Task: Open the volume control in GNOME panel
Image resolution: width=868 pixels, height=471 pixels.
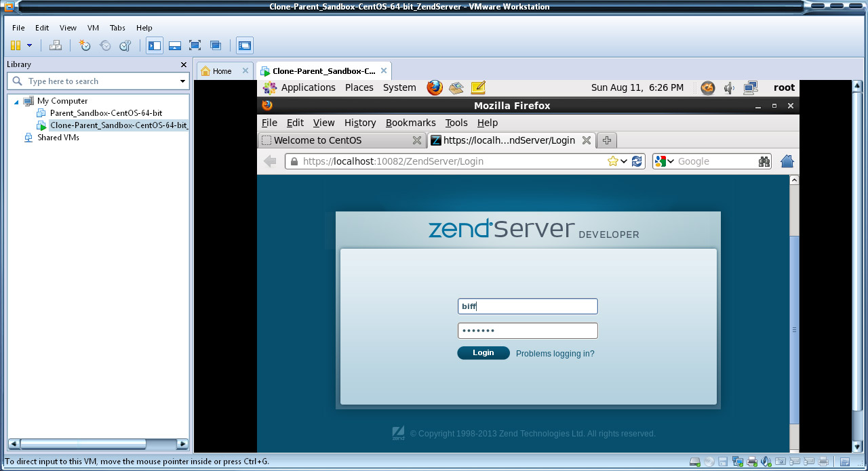Action: click(729, 87)
